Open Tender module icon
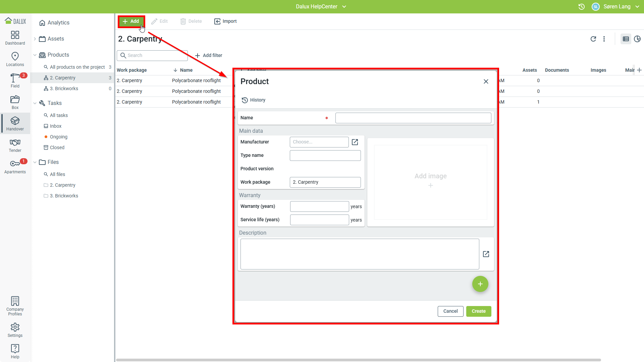The height and width of the screenshot is (362, 644). tap(15, 145)
